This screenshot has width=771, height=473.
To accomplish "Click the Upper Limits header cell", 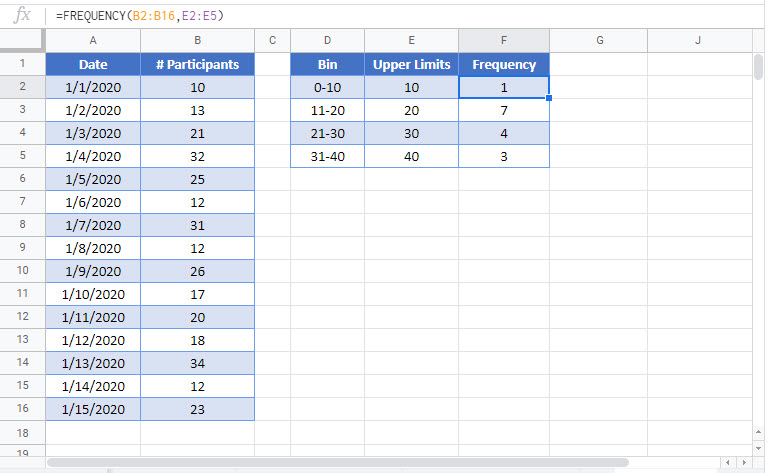I will [x=412, y=64].
